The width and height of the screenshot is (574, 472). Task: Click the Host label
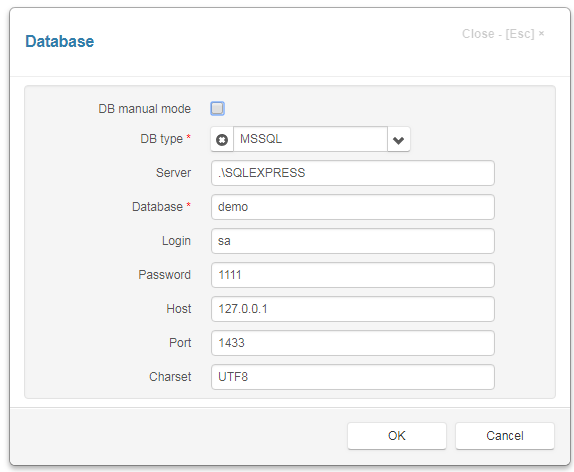(x=179, y=309)
